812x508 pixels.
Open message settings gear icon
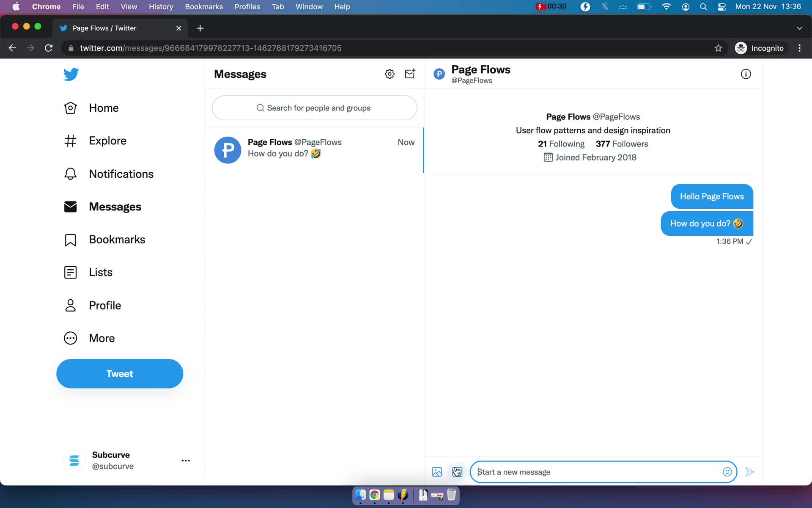click(390, 74)
